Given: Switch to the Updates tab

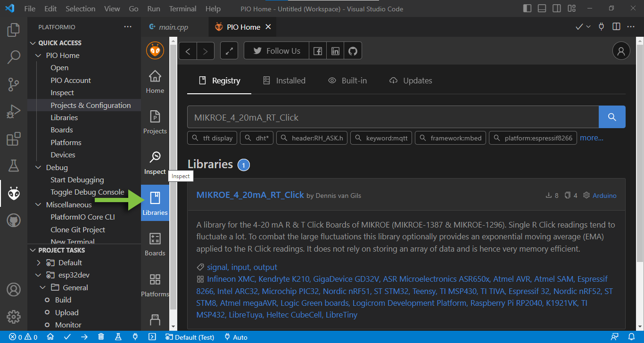Looking at the screenshot, I should coord(411,81).
